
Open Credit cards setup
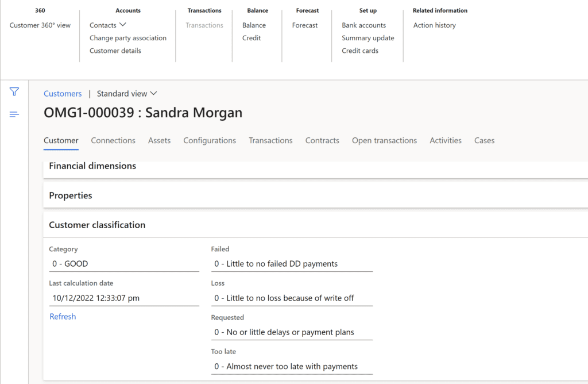coord(360,51)
